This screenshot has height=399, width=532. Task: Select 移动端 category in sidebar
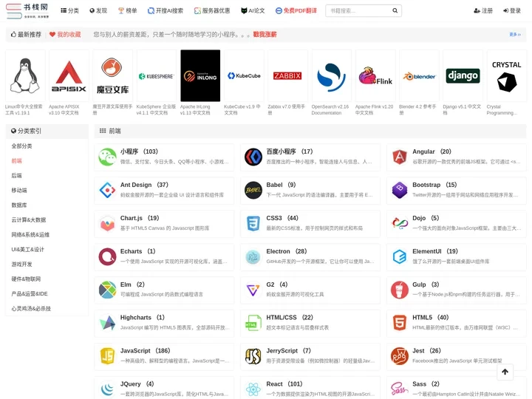pos(19,191)
